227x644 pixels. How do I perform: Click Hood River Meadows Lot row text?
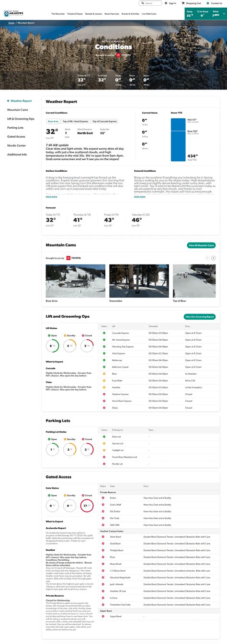(124, 457)
